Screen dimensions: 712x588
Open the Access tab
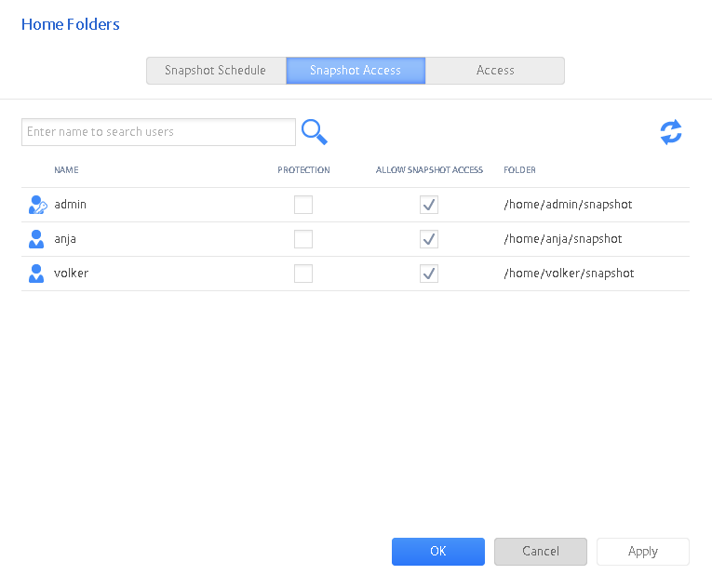click(495, 71)
